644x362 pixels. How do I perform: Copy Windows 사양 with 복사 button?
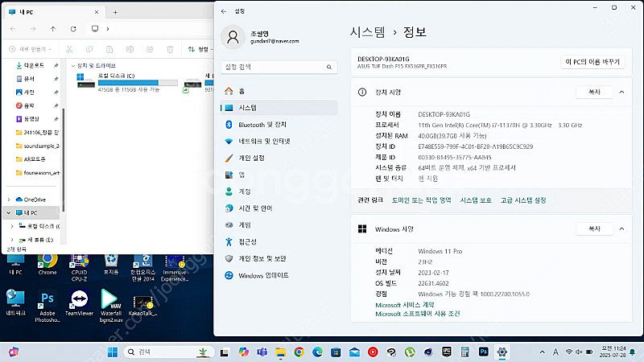(x=594, y=228)
